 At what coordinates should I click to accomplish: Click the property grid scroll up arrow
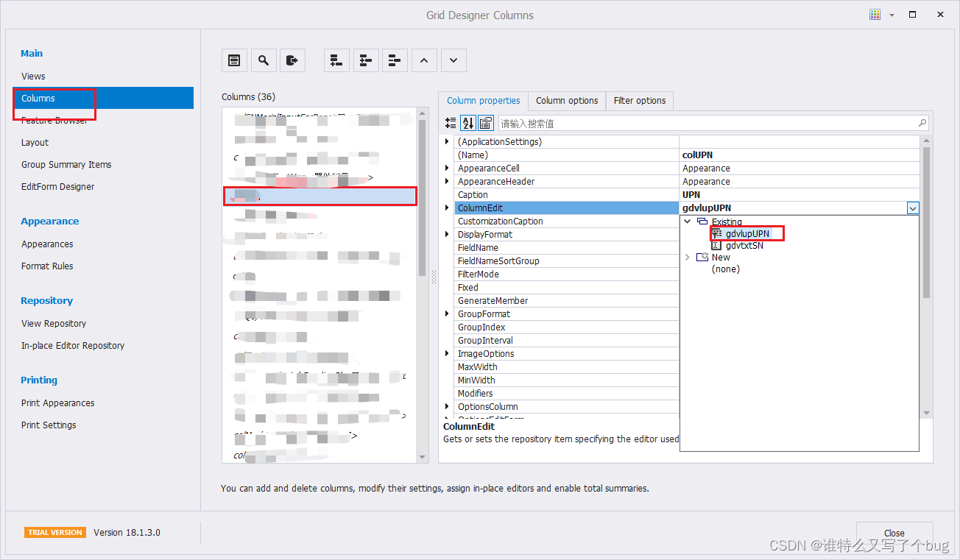[x=927, y=141]
